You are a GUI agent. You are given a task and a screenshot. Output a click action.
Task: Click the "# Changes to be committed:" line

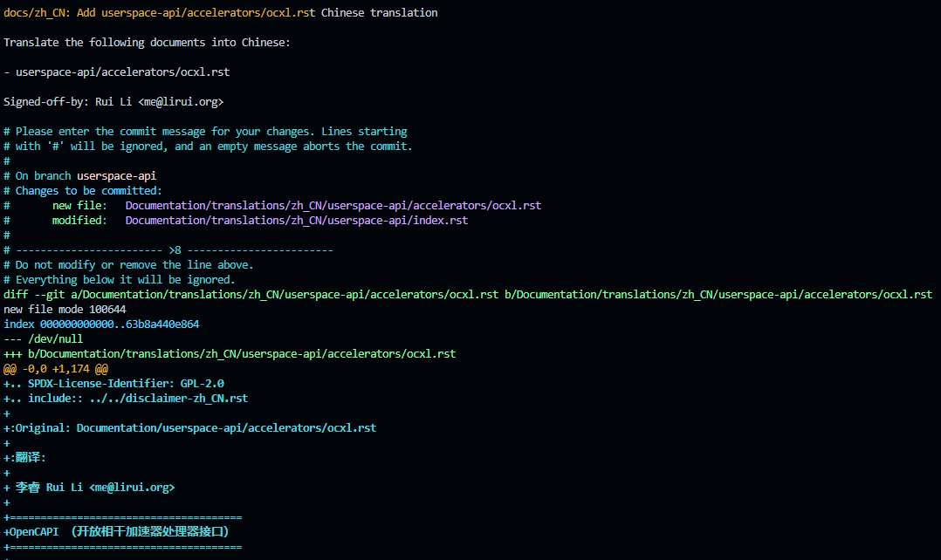(x=83, y=191)
